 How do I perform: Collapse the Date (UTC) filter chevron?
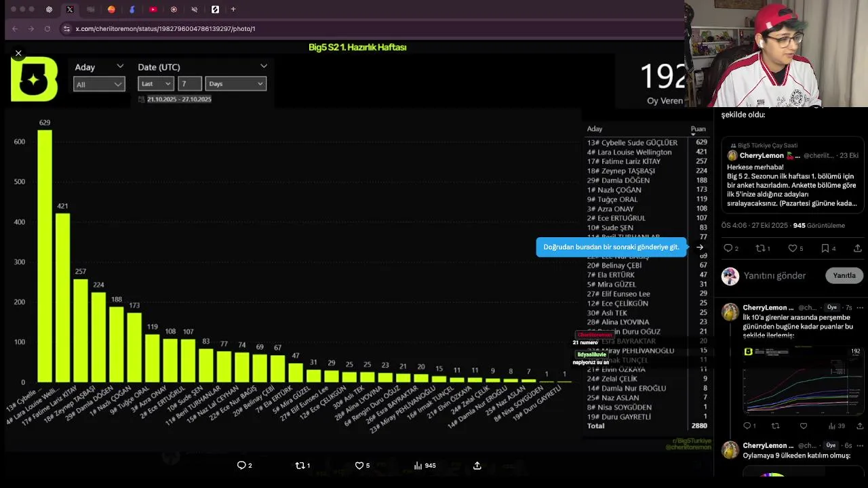[x=264, y=66]
